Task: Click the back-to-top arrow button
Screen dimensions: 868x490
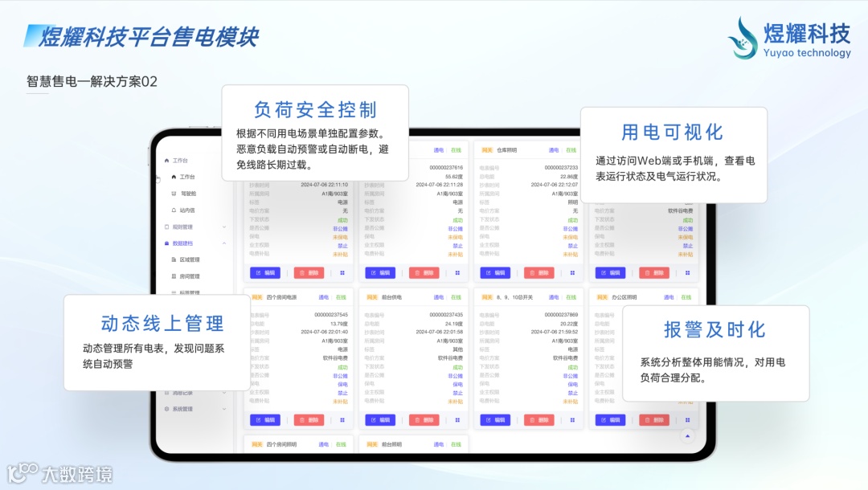Action: click(x=687, y=436)
